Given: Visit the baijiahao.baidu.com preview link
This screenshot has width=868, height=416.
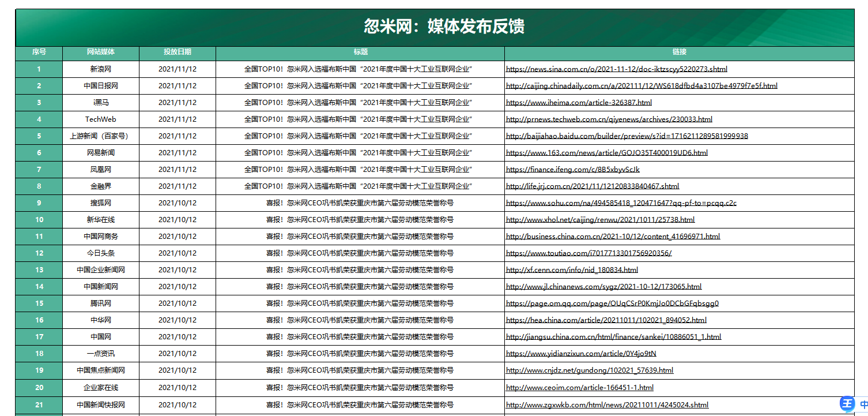Looking at the screenshot, I should (x=627, y=136).
